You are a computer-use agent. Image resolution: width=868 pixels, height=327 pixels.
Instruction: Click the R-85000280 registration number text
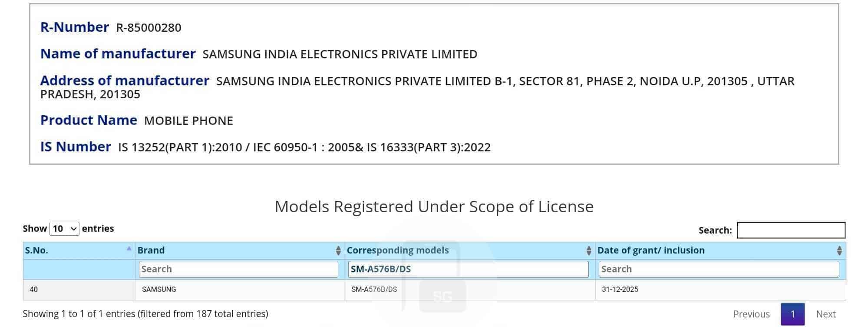(149, 28)
